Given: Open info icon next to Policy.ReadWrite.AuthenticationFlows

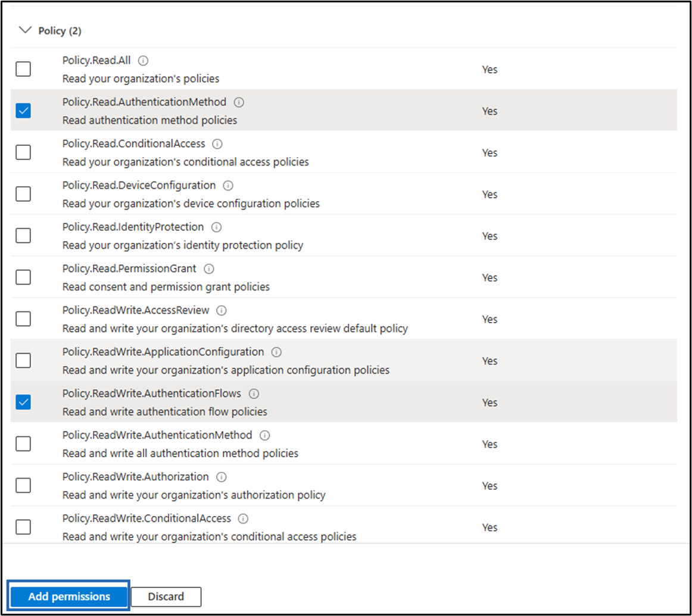Looking at the screenshot, I should pyautogui.click(x=254, y=393).
